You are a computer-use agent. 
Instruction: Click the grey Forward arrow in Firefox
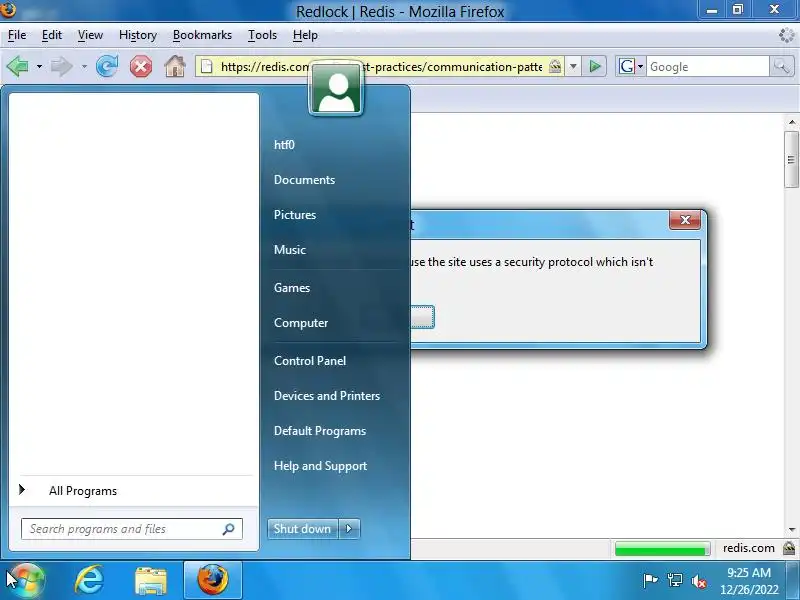click(62, 66)
